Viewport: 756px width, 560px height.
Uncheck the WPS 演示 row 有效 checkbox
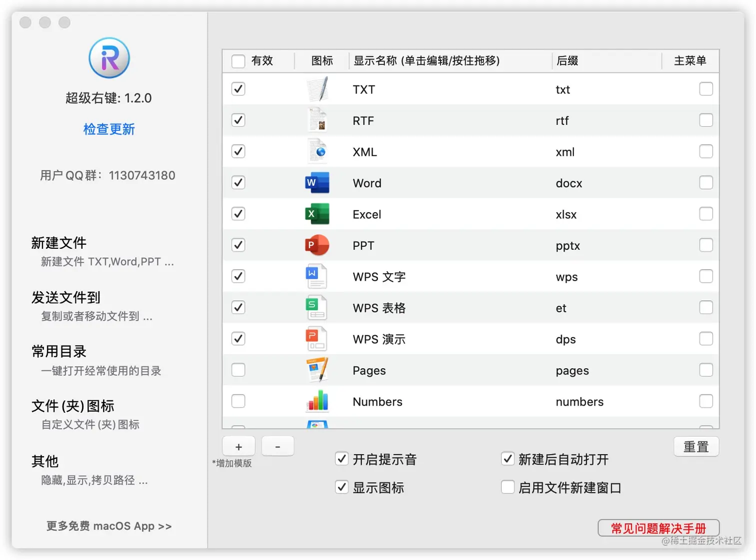point(238,339)
